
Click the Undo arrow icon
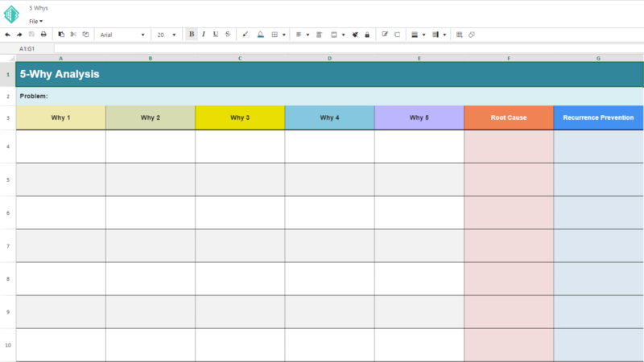[7, 35]
